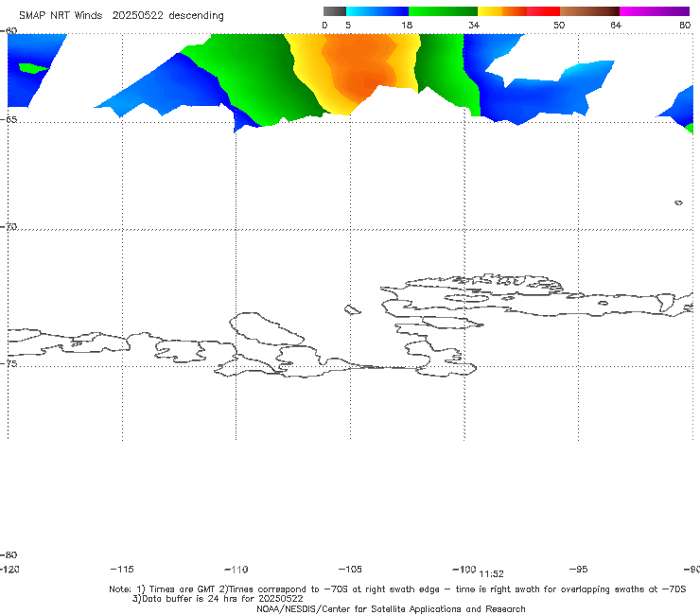The image size is (700, 615).
Task: Click the color bar label "64"
Action: pos(616,26)
